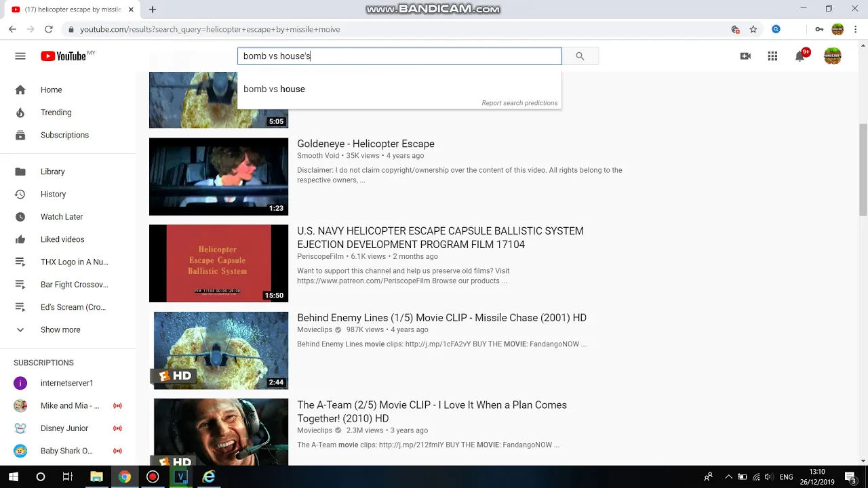
Task: Click in the YouTube search box
Action: 399,56
